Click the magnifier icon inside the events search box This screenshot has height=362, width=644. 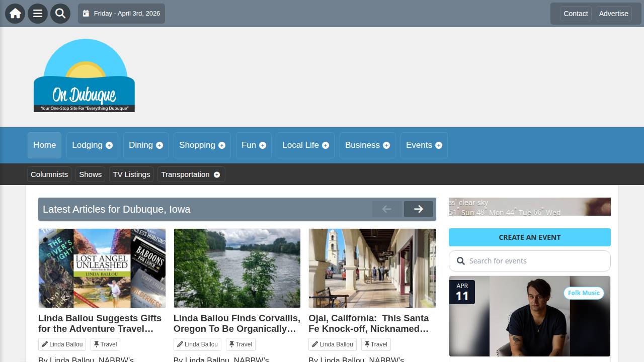(x=461, y=261)
